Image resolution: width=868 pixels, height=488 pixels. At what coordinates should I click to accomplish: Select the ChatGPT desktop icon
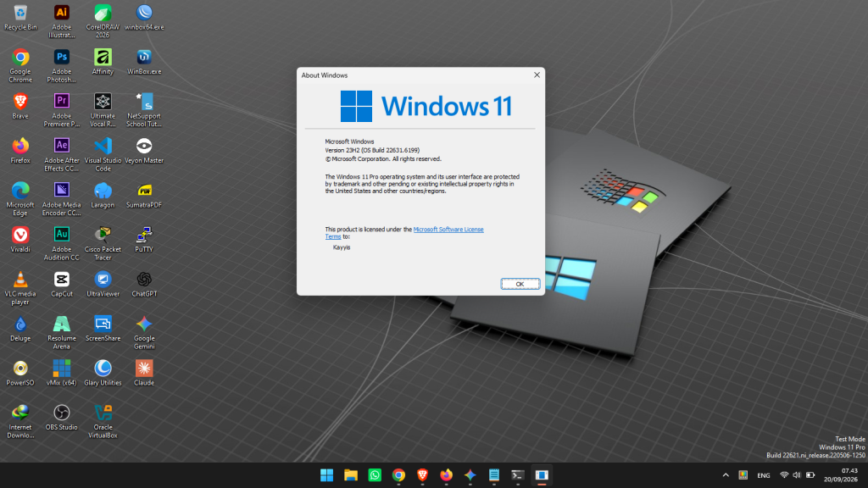[144, 284]
